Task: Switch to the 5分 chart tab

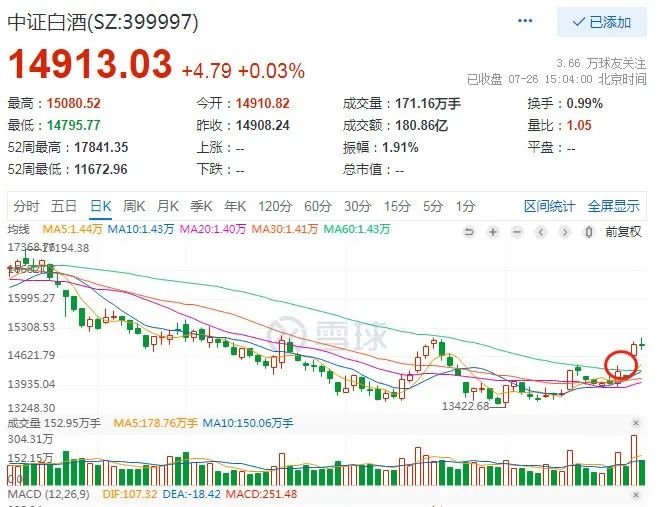Action: click(433, 206)
